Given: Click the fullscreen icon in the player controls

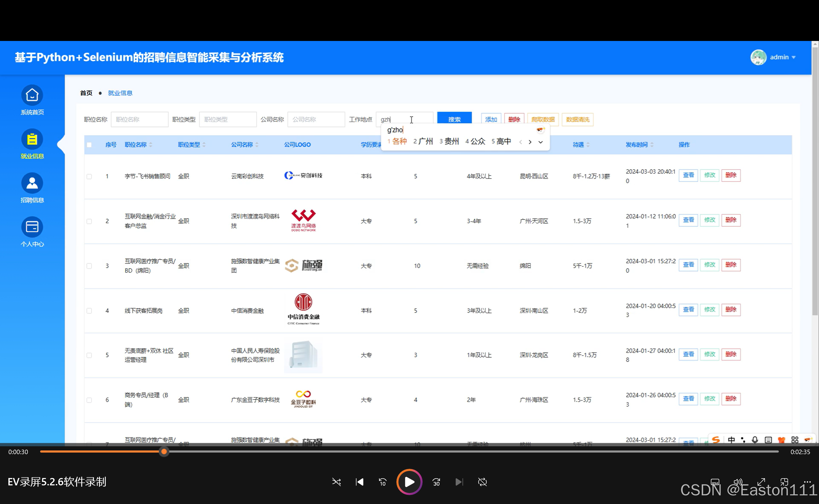Looking at the screenshot, I should click(761, 482).
